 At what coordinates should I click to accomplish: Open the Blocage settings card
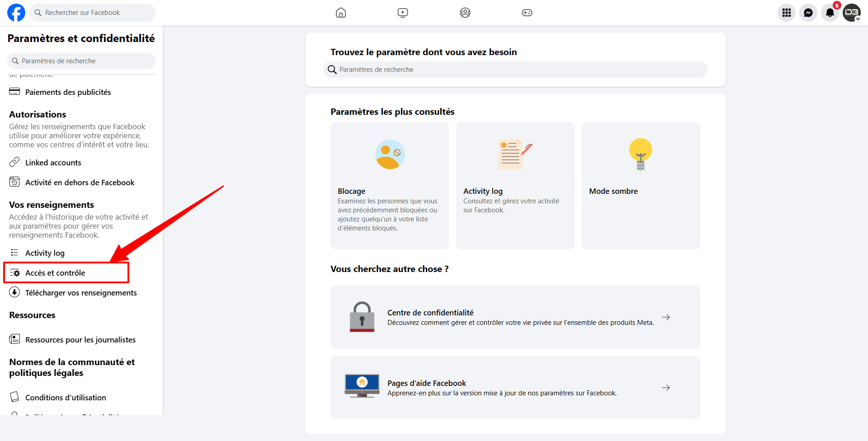click(390, 186)
